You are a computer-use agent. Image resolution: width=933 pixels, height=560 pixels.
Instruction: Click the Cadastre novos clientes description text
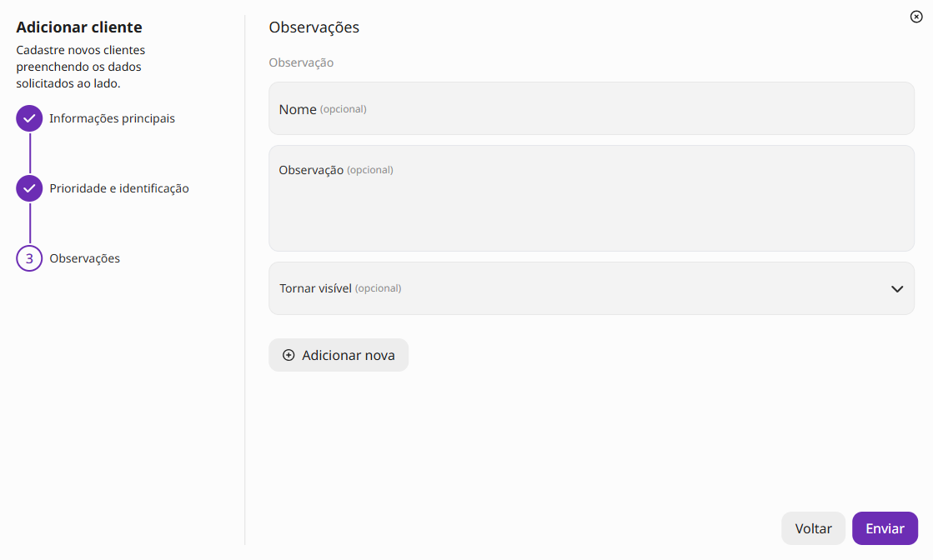pyautogui.click(x=80, y=67)
